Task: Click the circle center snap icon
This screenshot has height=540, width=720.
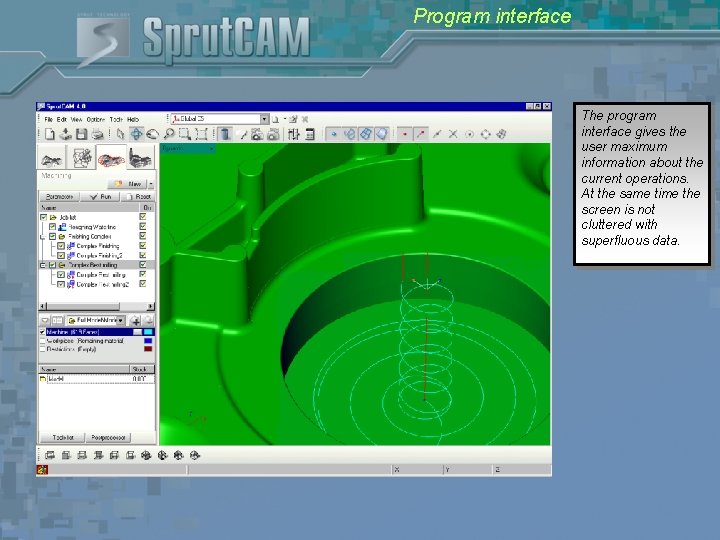Action: [x=469, y=134]
